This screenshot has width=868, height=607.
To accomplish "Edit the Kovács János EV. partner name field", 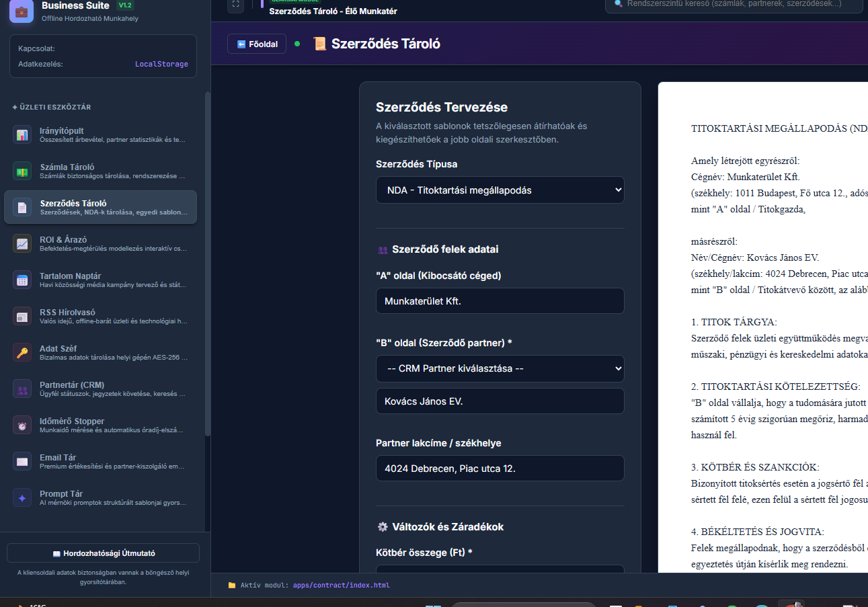I will 500,401.
